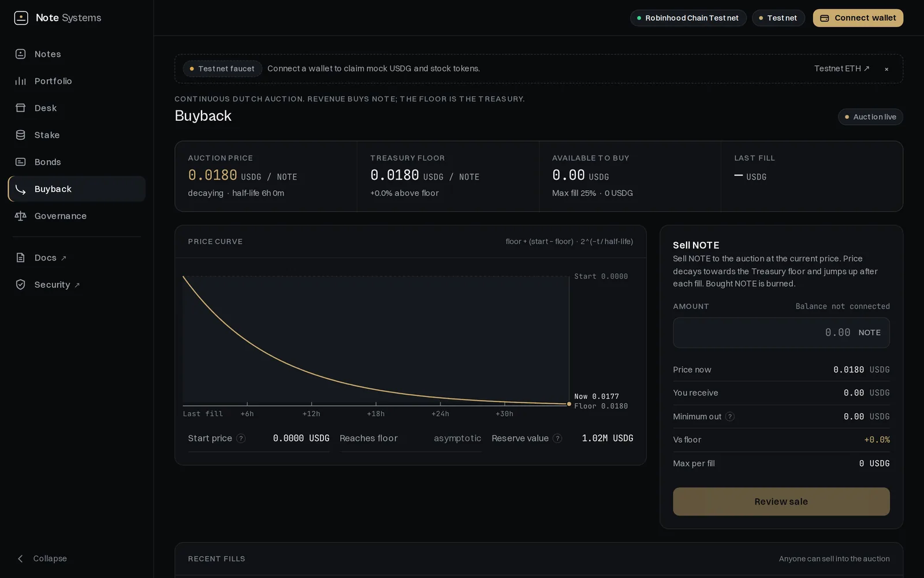Image resolution: width=924 pixels, height=578 pixels.
Task: Open the Robinhood Chain Testnet network selector
Action: point(688,18)
